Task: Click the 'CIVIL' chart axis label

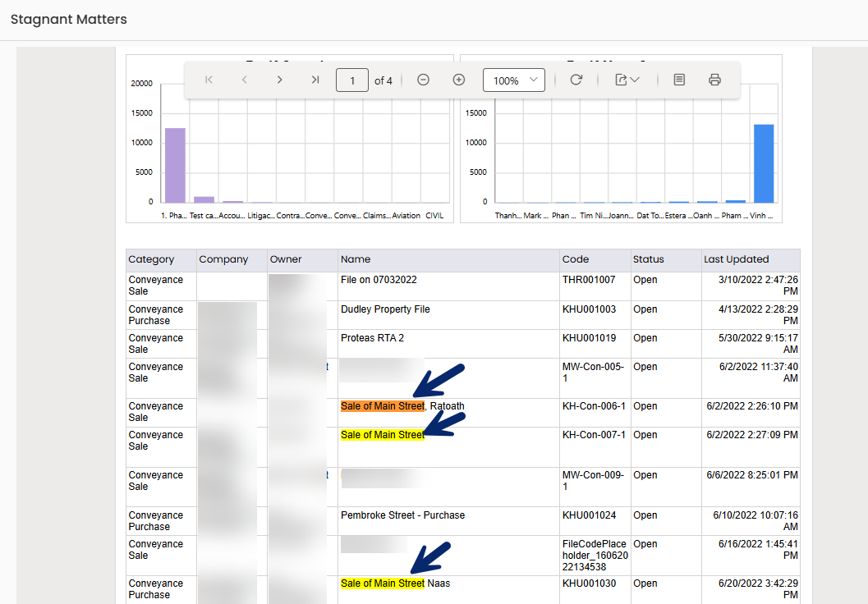Action: 434,216
